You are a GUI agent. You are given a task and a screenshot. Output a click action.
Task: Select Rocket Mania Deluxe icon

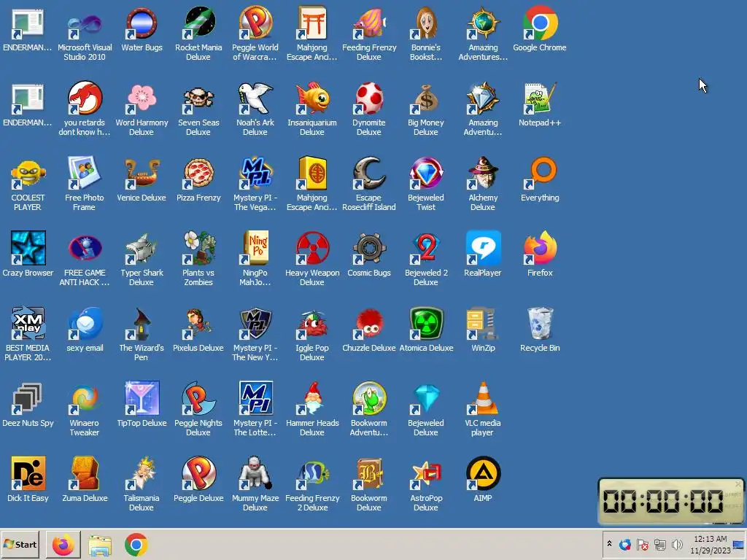point(198,24)
